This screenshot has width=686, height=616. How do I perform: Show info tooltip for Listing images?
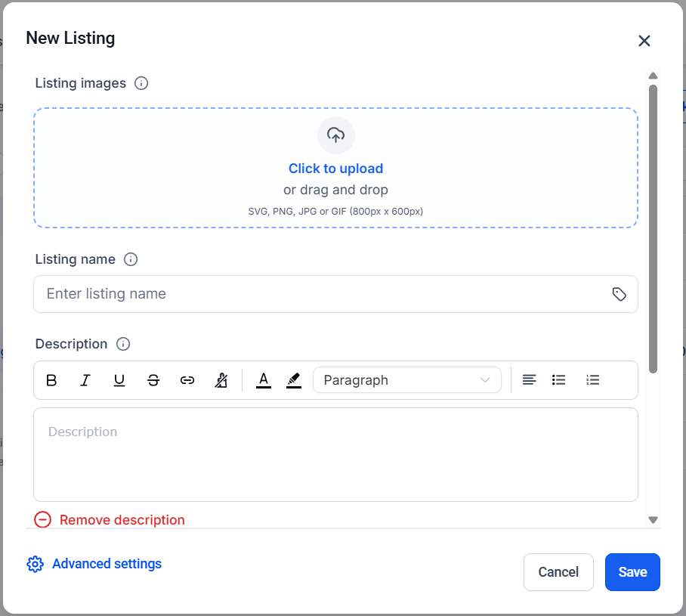141,83
